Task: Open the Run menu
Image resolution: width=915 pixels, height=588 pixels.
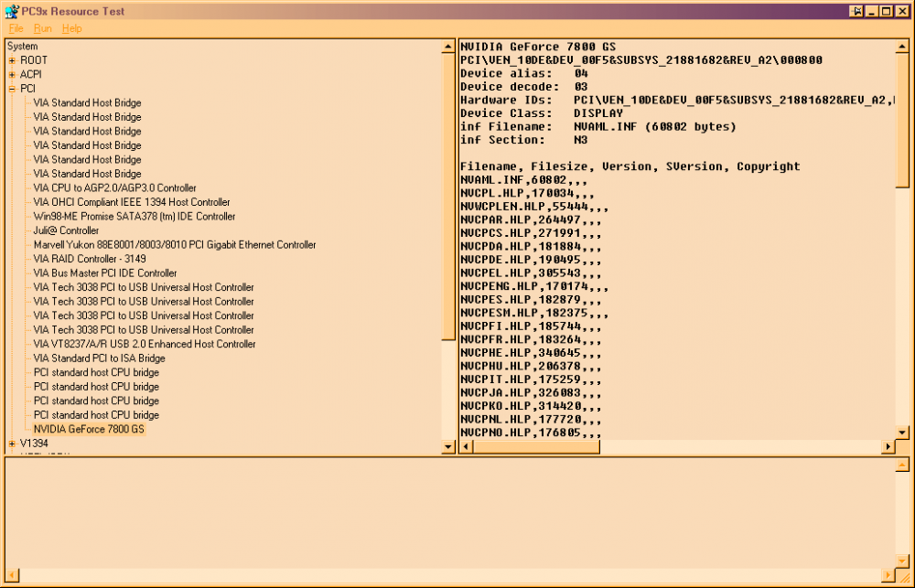Action: tap(42, 28)
